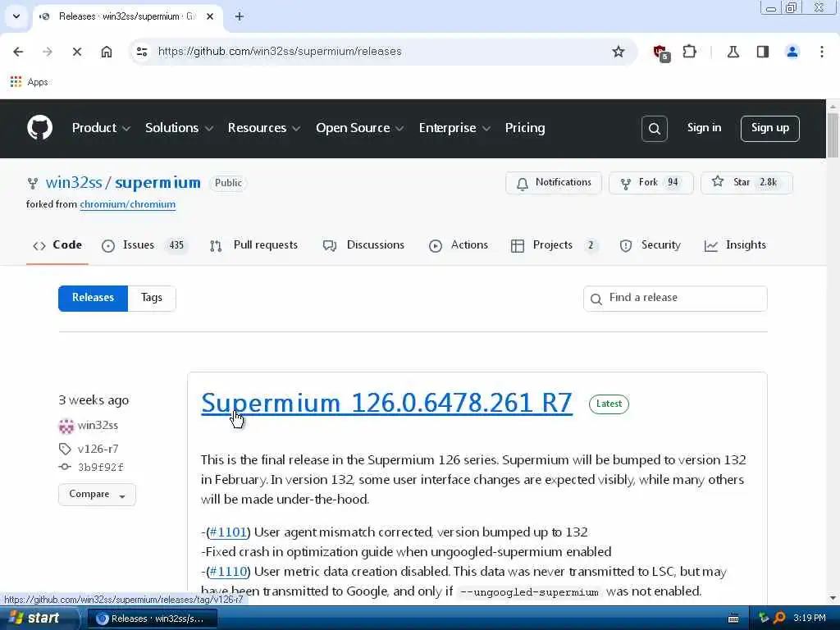This screenshot has width=840, height=630.
Task: Click the keyboard tray icon on taskbar
Action: pyautogui.click(x=733, y=619)
